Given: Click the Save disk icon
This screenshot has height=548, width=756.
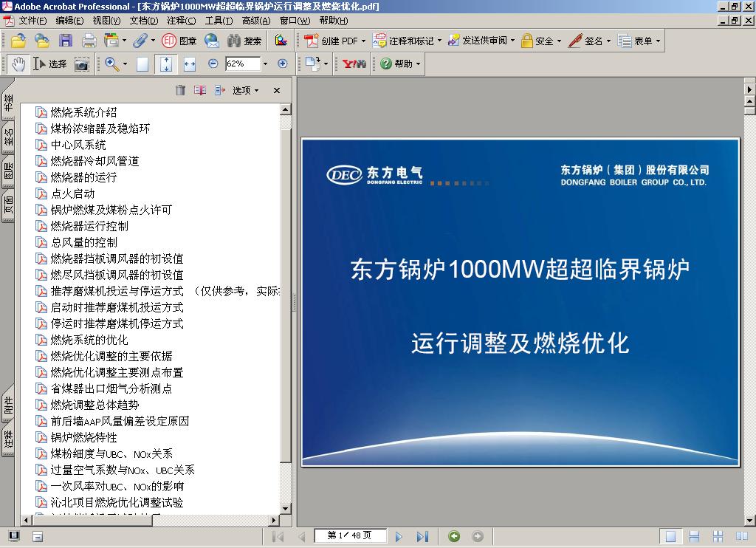Looking at the screenshot, I should pyautogui.click(x=65, y=41).
